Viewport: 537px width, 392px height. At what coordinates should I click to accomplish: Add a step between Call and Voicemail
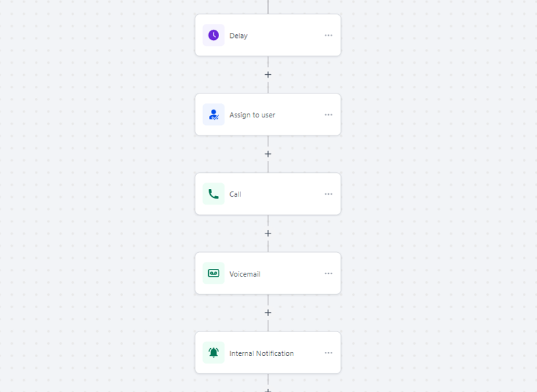[268, 233]
